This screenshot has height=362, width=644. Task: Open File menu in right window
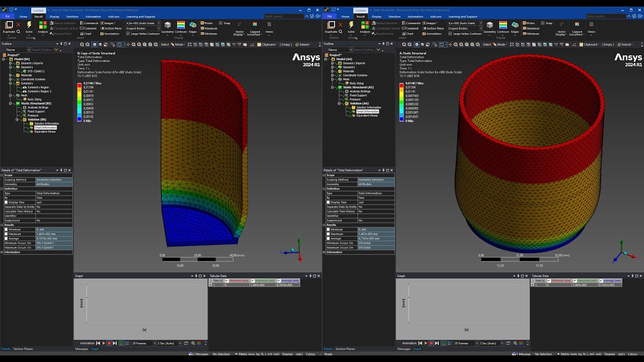pyautogui.click(x=330, y=17)
